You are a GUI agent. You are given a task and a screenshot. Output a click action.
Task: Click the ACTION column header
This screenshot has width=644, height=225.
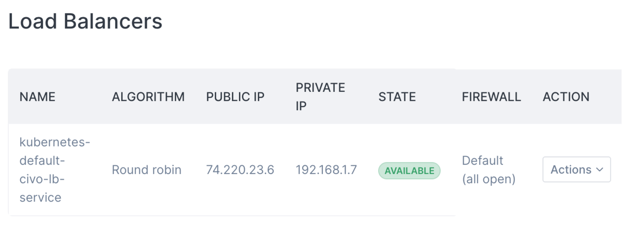[566, 97]
